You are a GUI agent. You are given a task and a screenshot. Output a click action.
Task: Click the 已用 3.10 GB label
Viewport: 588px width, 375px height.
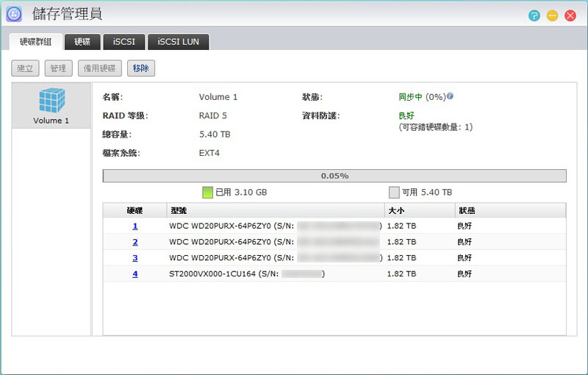241,193
